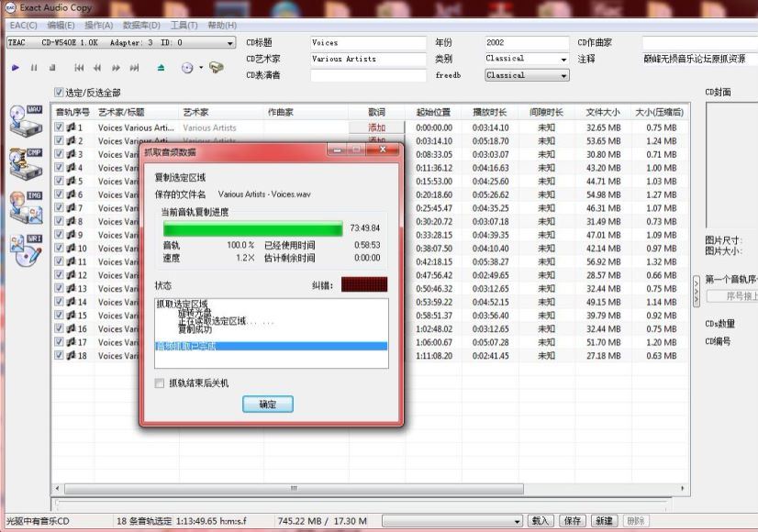Viewport: 758px width, 532px height.
Task: Click the fast forward button
Action: (116, 68)
